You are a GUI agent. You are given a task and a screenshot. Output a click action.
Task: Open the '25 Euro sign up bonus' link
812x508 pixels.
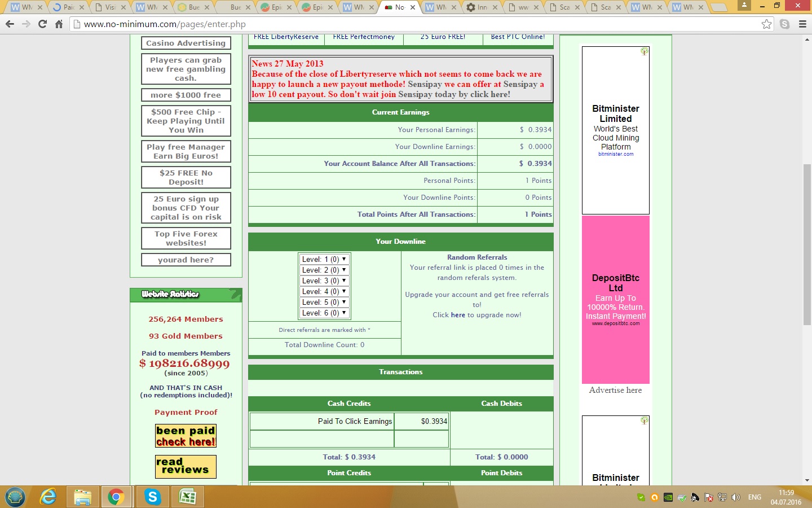click(186, 208)
